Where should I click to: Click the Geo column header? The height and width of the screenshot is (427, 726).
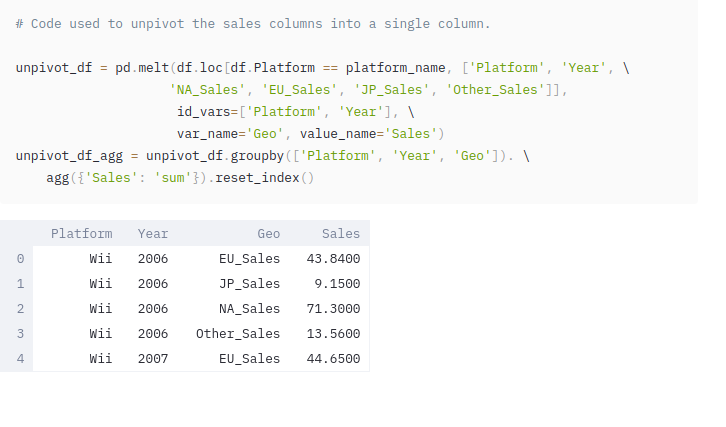tap(268, 234)
